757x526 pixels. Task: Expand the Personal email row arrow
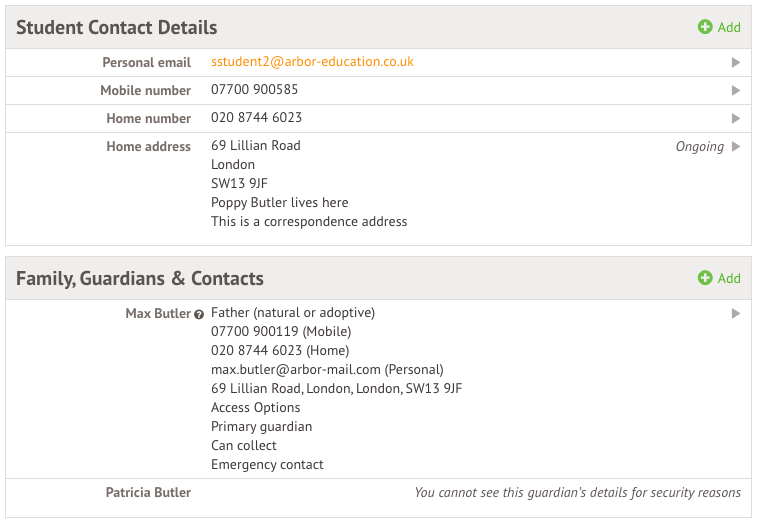(x=736, y=62)
